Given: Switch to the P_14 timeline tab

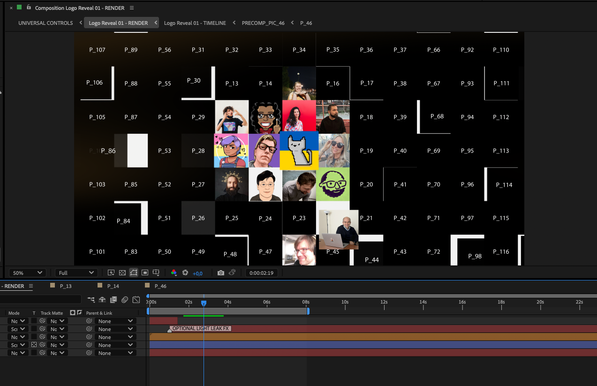Looking at the screenshot, I should click(x=113, y=286).
